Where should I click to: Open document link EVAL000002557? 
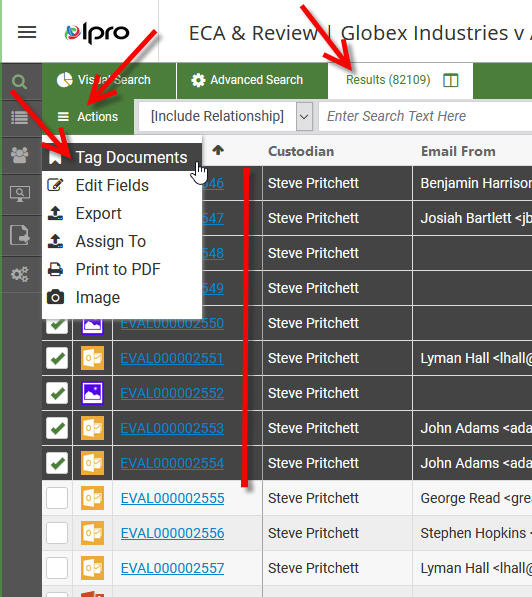[173, 568]
